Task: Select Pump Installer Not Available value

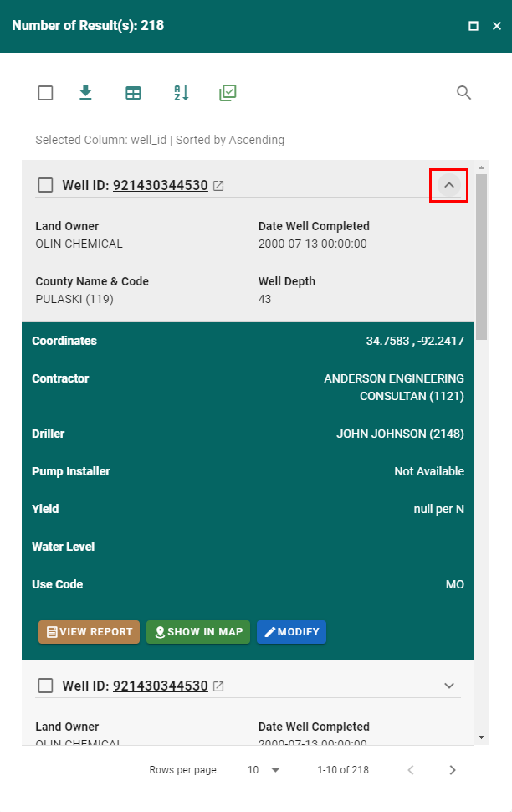Action: pyautogui.click(x=429, y=472)
